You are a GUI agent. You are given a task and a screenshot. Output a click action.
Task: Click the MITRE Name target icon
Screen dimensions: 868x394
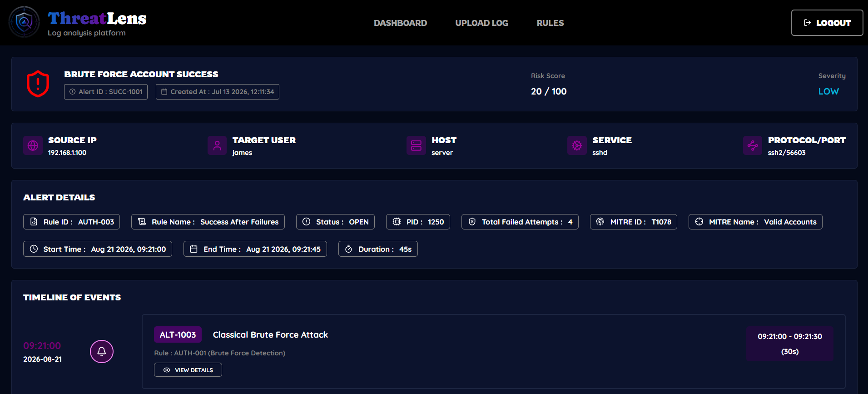(x=699, y=222)
